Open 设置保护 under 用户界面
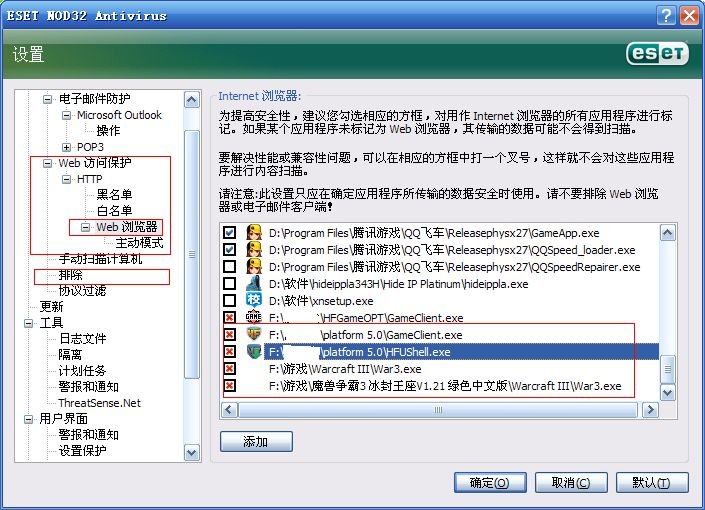The image size is (705, 510). tap(82, 451)
